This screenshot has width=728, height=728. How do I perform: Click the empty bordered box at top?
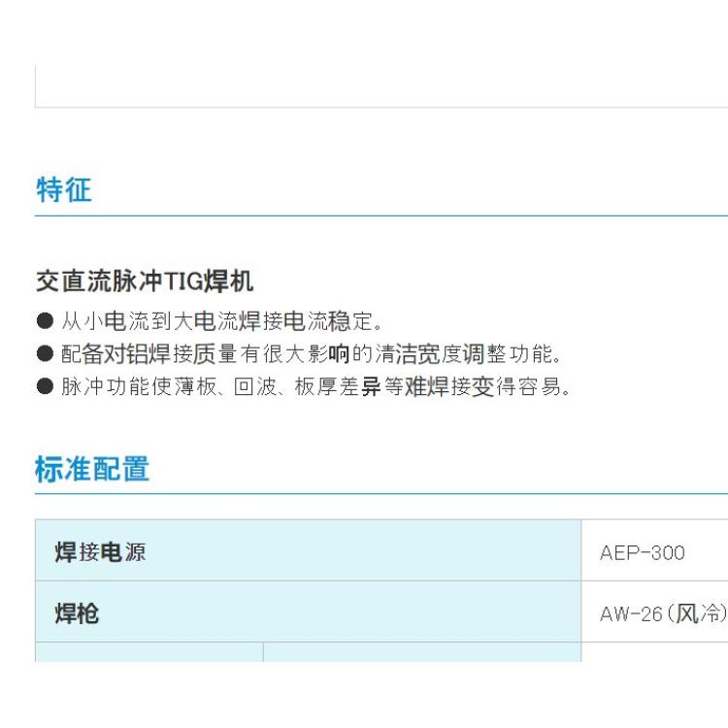[381, 86]
